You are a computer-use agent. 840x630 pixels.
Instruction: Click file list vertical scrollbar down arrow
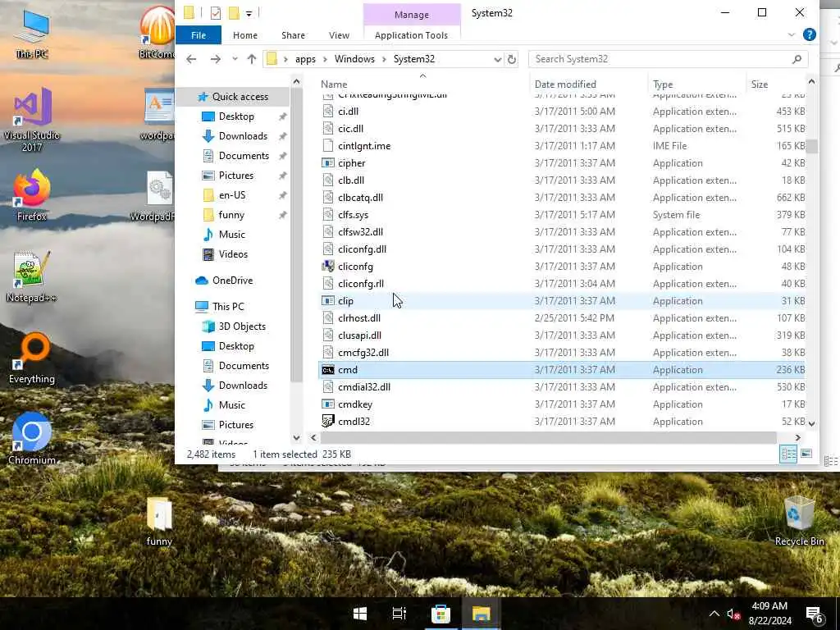[811, 423]
